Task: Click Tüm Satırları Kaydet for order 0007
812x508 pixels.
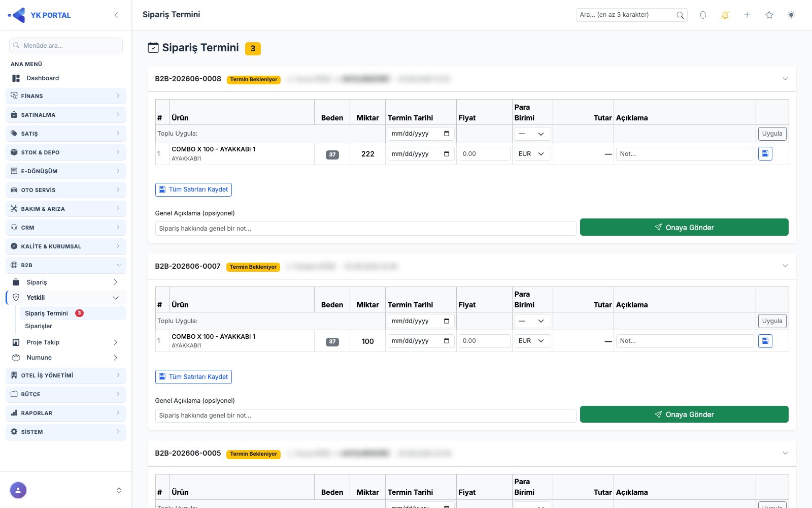Action: (193, 377)
